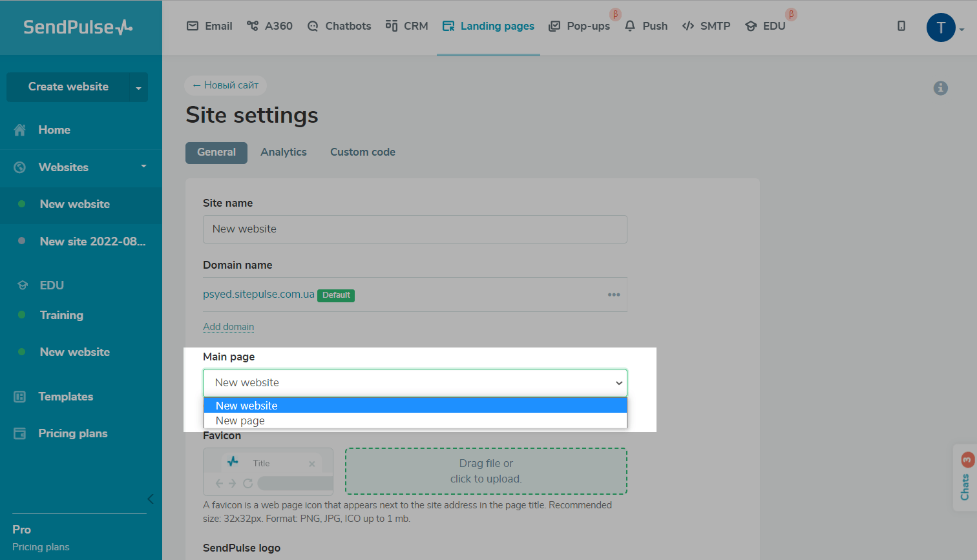Open psyed.sitepulse.com.ua domain link
This screenshot has height=560, width=977.
pos(258,294)
